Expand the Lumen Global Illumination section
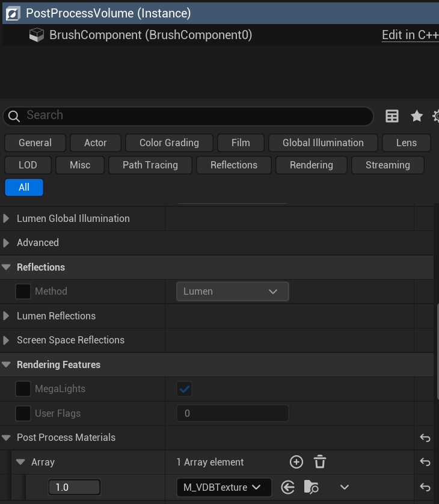Image resolution: width=439 pixels, height=504 pixels. click(6, 219)
